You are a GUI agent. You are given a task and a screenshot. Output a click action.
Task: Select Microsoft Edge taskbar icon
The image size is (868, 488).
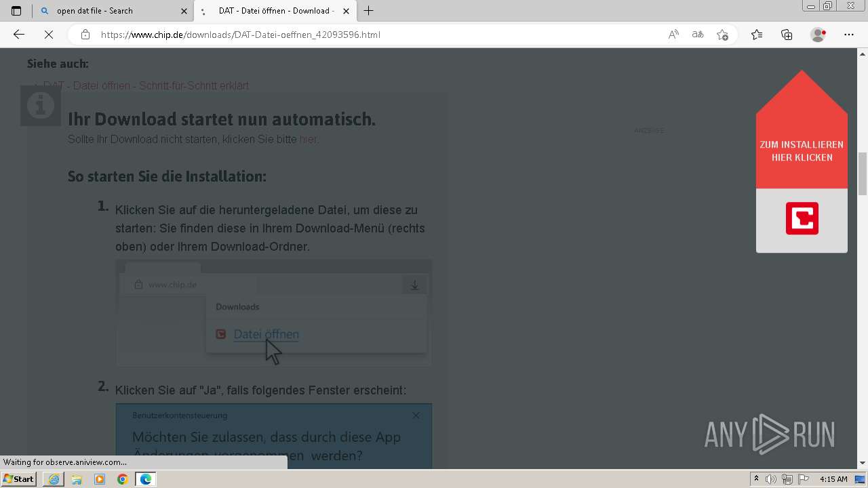[x=146, y=479]
